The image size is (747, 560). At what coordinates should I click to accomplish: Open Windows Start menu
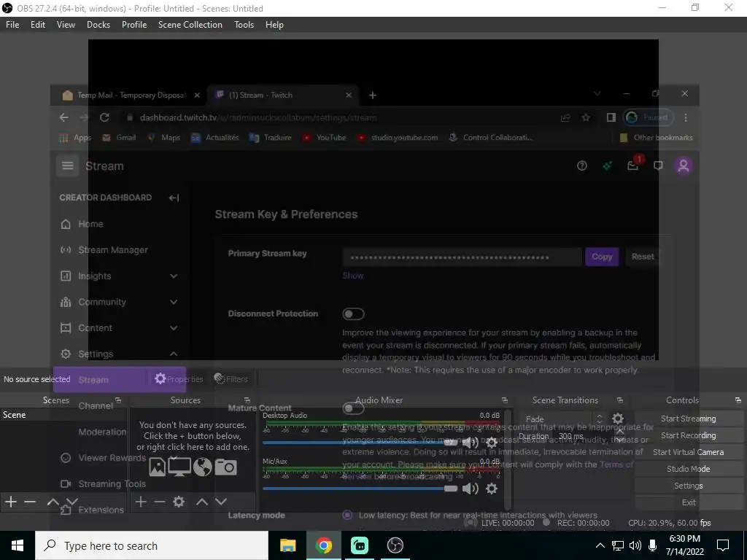point(18,545)
